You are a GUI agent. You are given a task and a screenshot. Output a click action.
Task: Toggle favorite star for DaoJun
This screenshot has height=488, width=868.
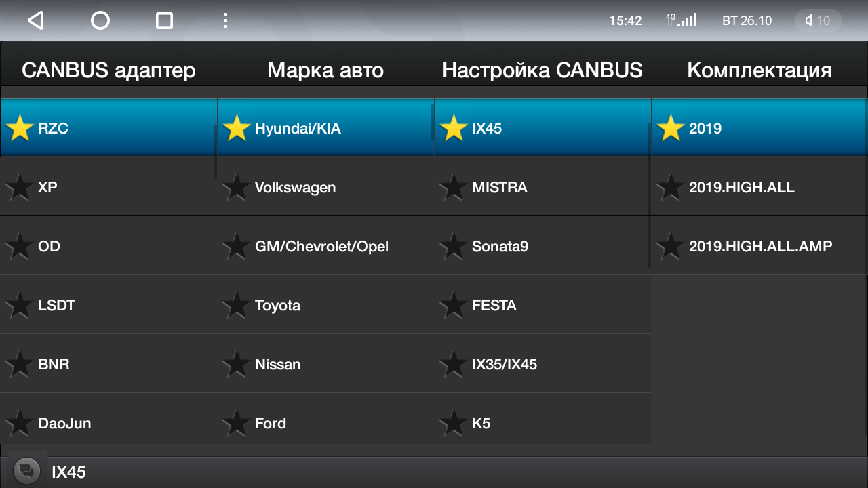20,423
